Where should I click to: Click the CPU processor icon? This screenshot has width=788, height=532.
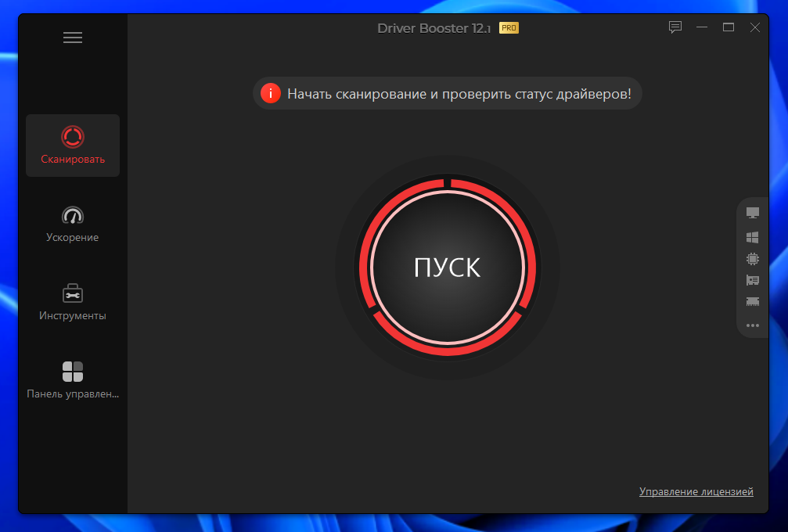tap(752, 257)
